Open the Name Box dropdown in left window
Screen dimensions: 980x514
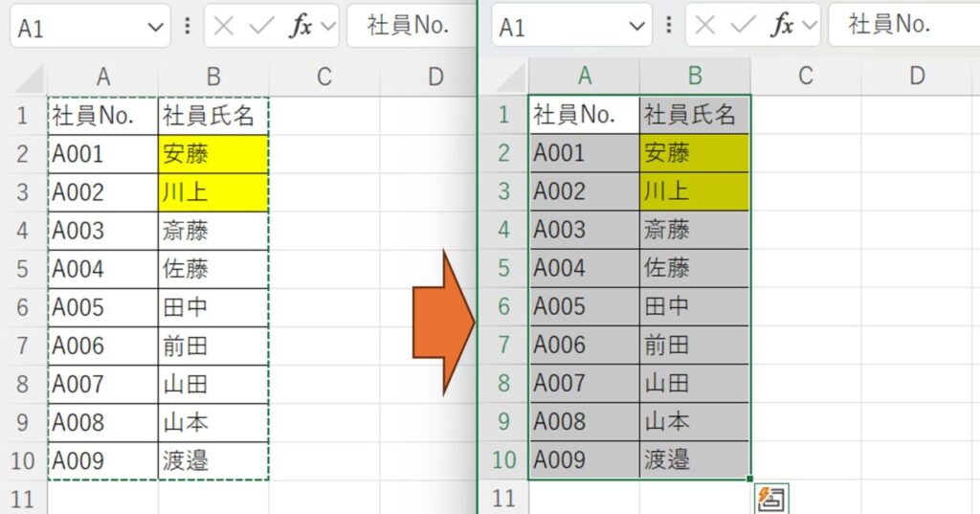point(155,28)
